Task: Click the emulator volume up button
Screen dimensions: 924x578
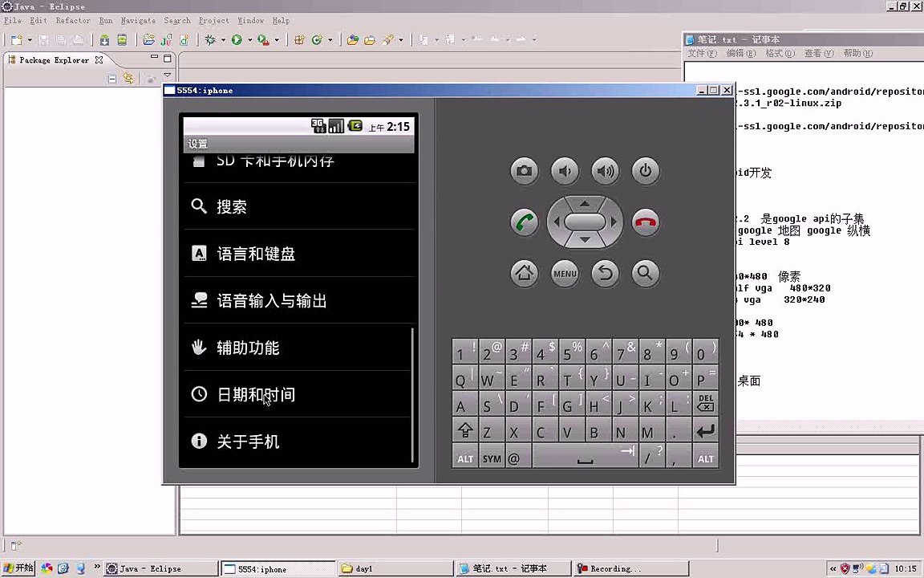Action: [606, 171]
